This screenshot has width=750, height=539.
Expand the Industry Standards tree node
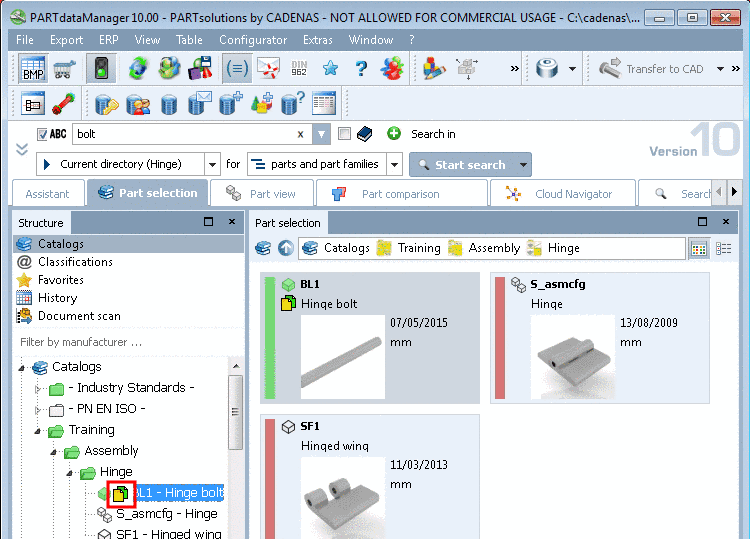tap(38, 389)
